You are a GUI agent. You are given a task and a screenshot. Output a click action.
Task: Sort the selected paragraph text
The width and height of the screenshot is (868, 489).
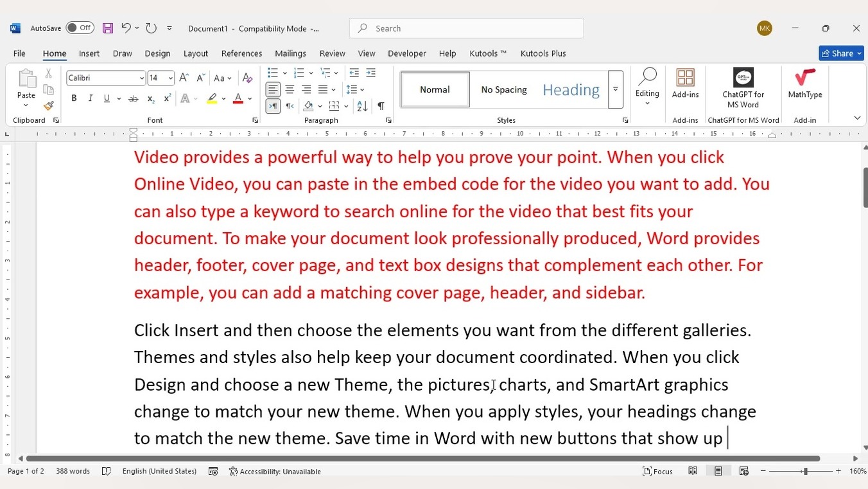362,106
